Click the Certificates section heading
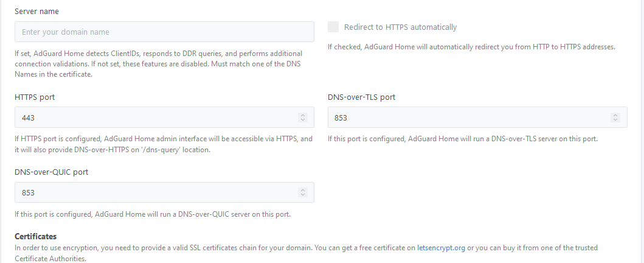The image size is (644, 263). [x=35, y=236]
